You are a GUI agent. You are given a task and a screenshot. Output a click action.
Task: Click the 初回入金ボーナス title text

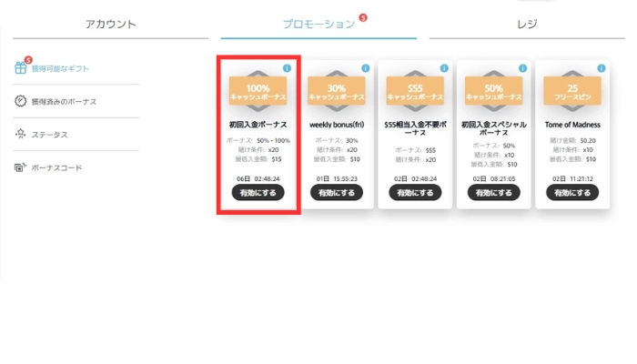point(258,125)
